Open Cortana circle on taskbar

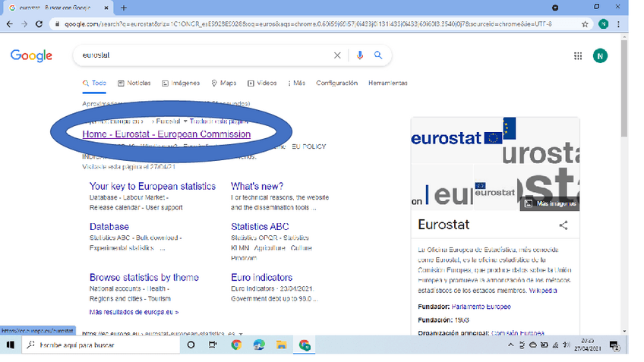click(191, 345)
